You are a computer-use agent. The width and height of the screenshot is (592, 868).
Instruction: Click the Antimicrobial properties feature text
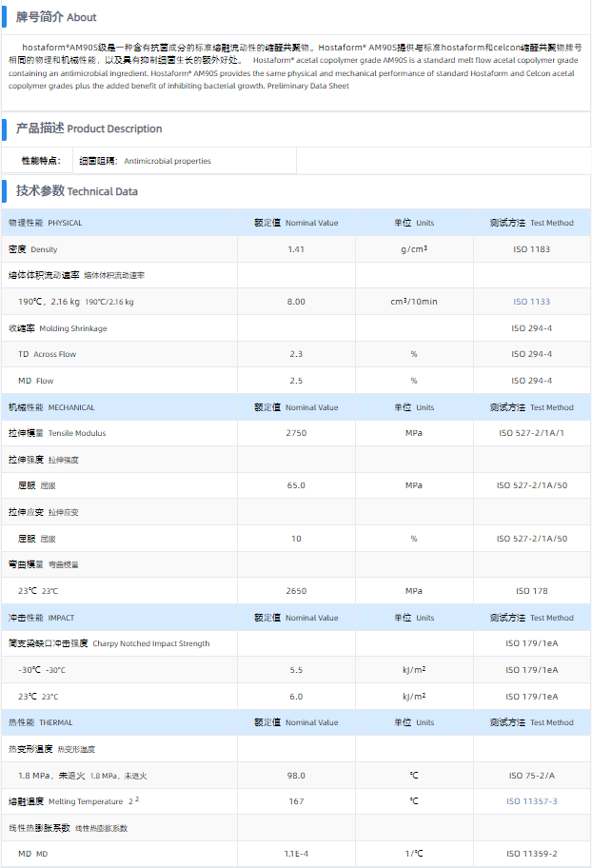point(167,161)
